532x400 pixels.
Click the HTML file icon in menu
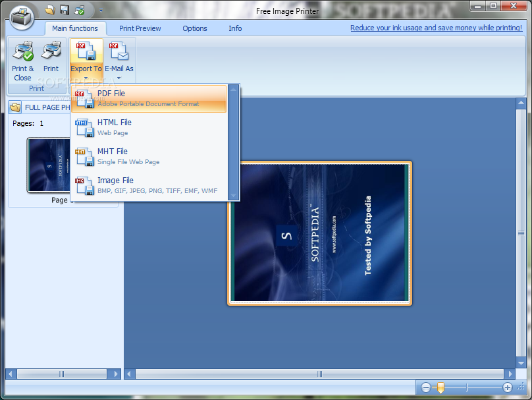[x=84, y=128]
